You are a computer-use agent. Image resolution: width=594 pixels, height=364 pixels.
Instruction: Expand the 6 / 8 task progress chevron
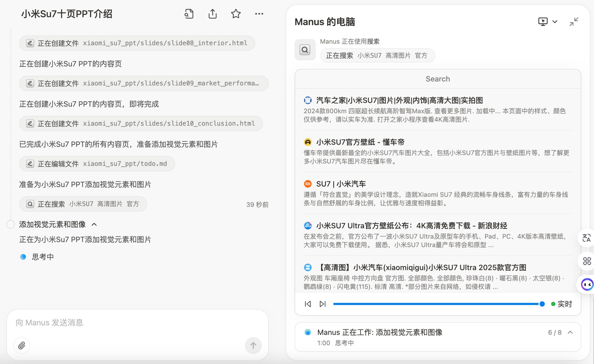coord(570,333)
